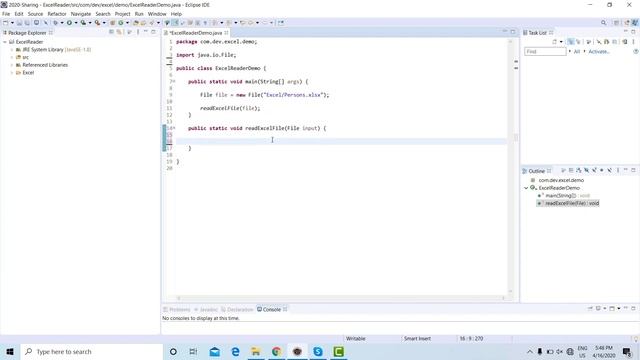The height and width of the screenshot is (360, 640).
Task: Click the Windows taskbar search box
Action: click(92, 351)
